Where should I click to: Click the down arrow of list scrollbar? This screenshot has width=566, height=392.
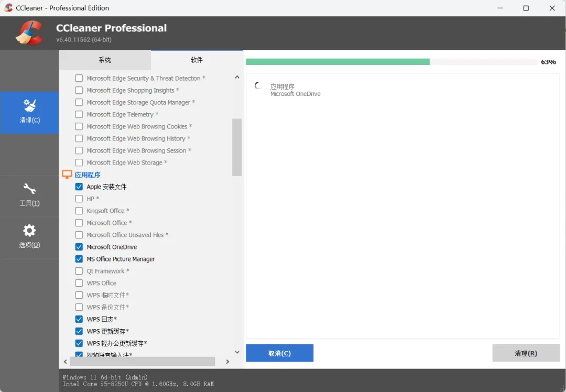[x=237, y=352]
